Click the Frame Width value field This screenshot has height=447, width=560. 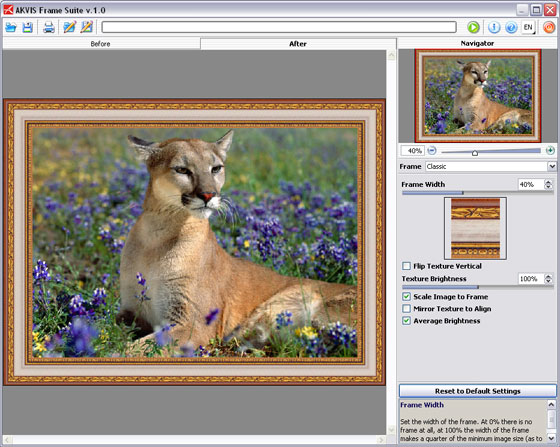(531, 184)
